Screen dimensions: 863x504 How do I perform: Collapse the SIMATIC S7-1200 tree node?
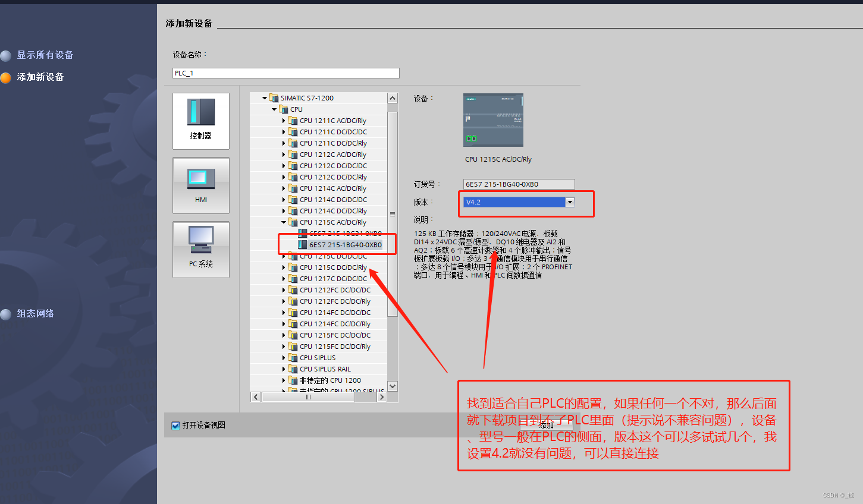coord(265,98)
